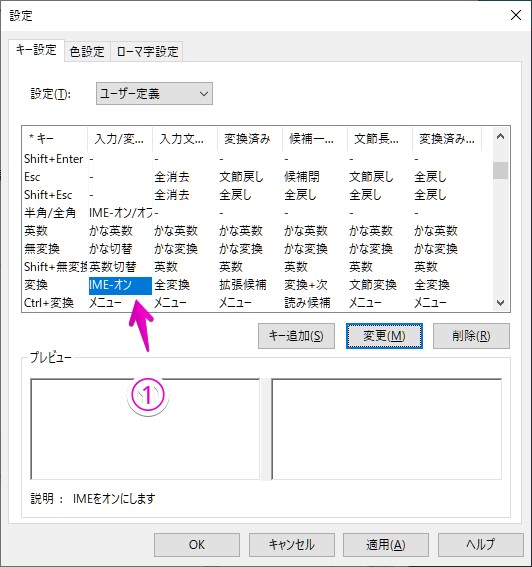532x567 pixels.
Task: Open the ヘルプ button
Action: pyautogui.click(x=481, y=545)
